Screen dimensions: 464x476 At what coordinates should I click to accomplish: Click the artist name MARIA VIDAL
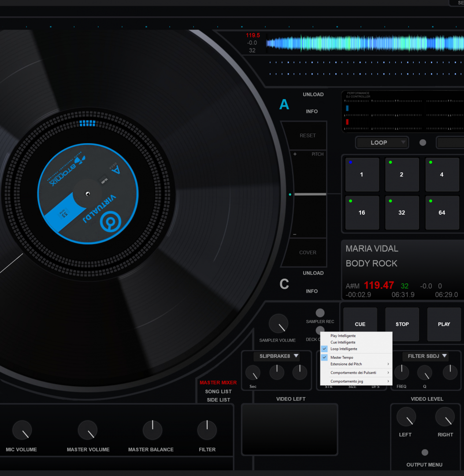pyautogui.click(x=372, y=249)
